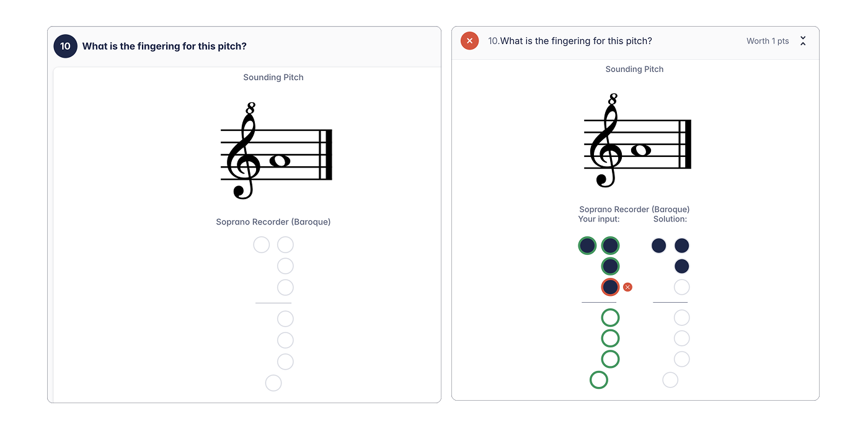Screen dimensions: 868x428
Task: Click the second filled hole in the Solution column
Action: [681, 265]
